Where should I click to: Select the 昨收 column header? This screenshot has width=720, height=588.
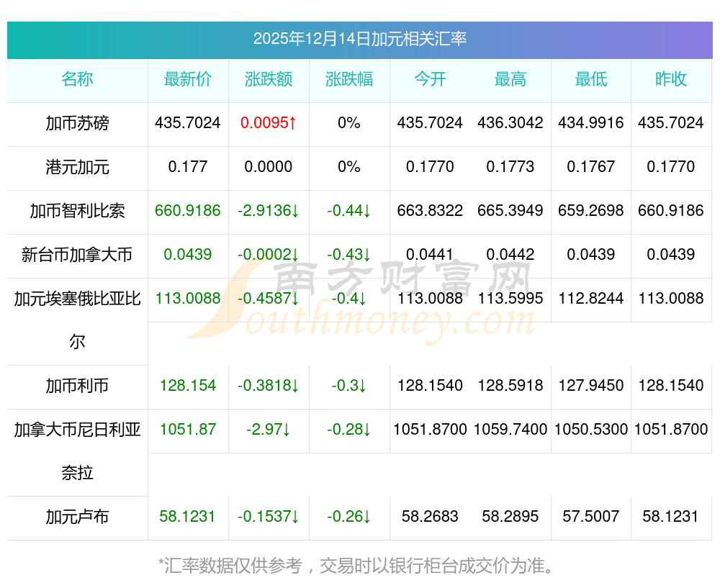671,80
